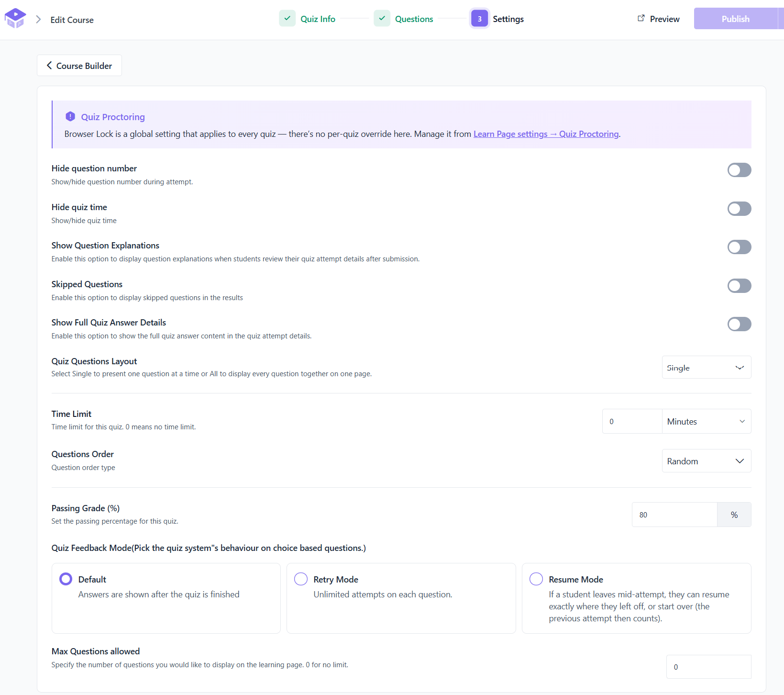Image resolution: width=784 pixels, height=695 pixels.
Task: Click the Quiz Proctoring shield alert icon
Action: pyautogui.click(x=70, y=116)
